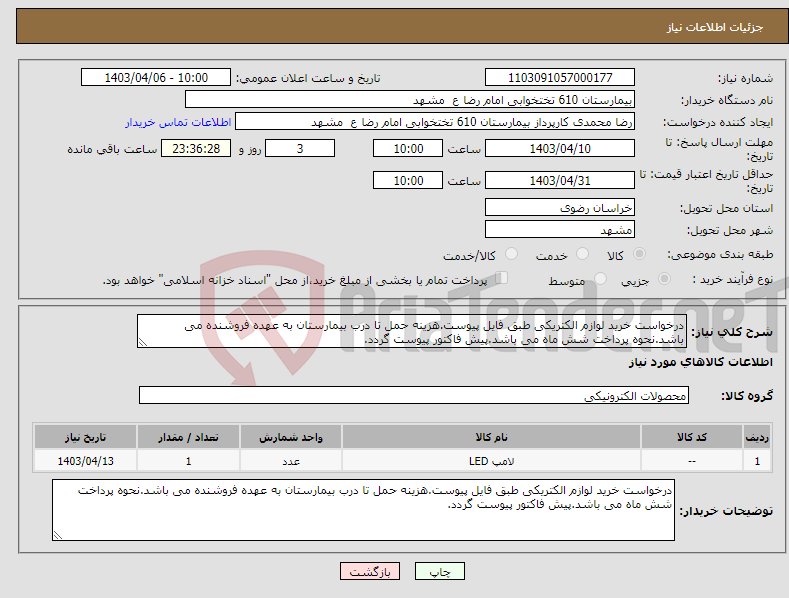
Task: Click the ساعت باقی مانده label
Action: click(112, 150)
